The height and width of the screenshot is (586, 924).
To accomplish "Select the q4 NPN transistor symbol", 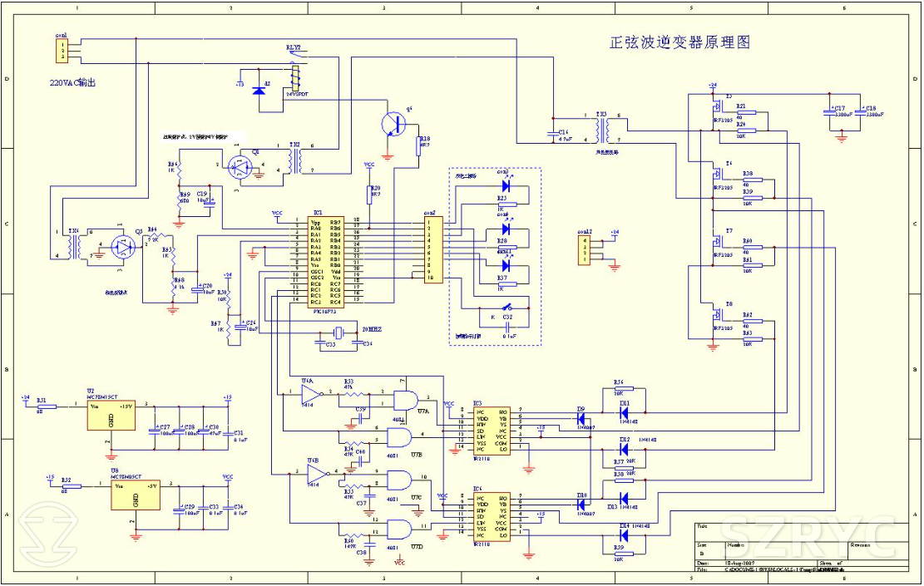I will click(391, 124).
